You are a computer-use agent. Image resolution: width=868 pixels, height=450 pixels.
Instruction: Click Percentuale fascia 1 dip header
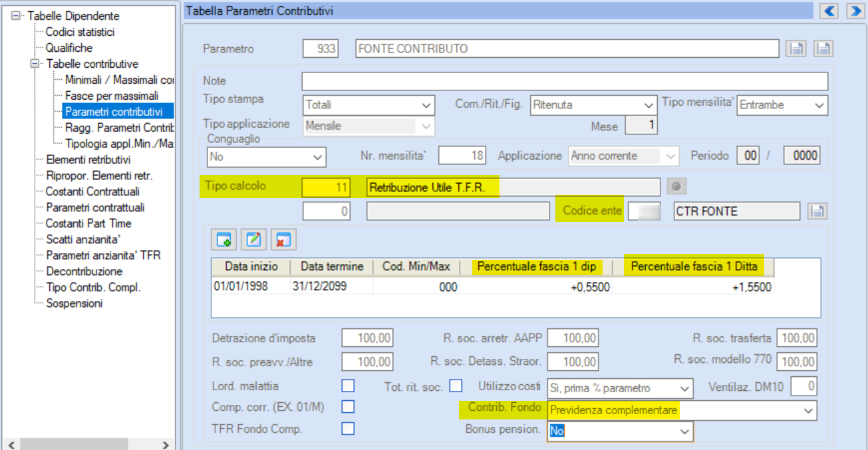click(536, 267)
